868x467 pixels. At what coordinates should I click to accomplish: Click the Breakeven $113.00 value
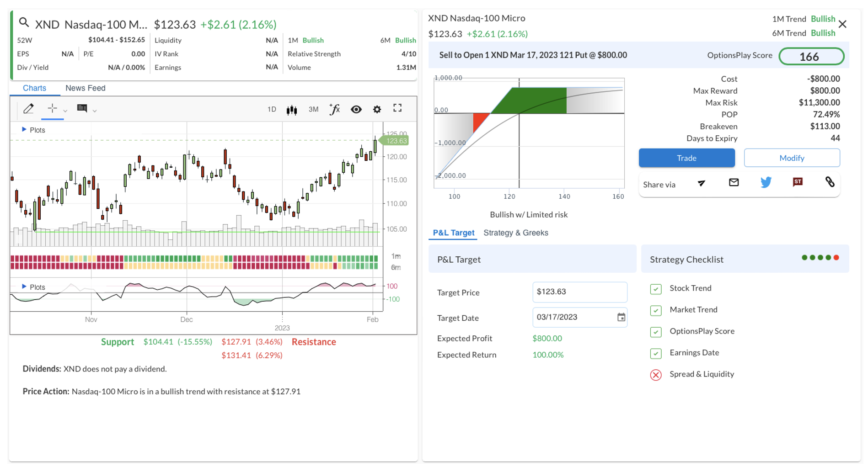(825, 126)
